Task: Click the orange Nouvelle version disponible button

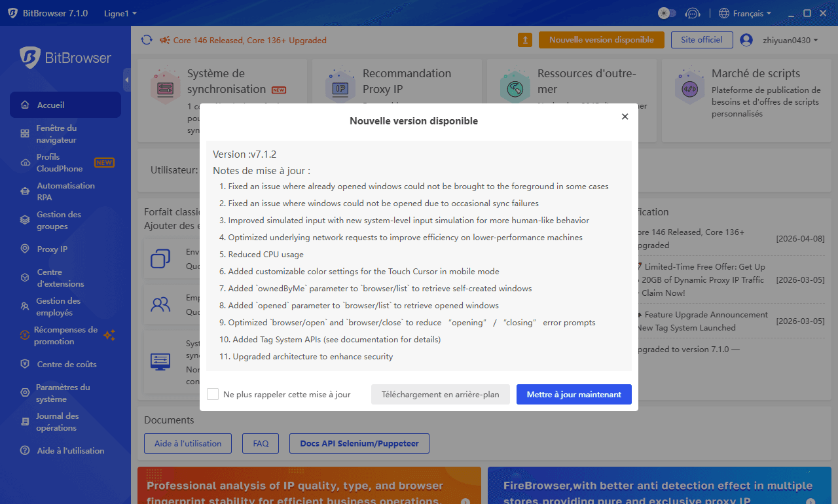Action: coord(602,40)
